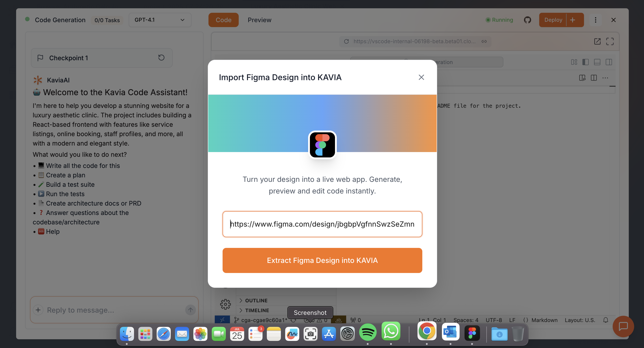Open the preview in a new window
644x348 pixels.
(597, 41)
